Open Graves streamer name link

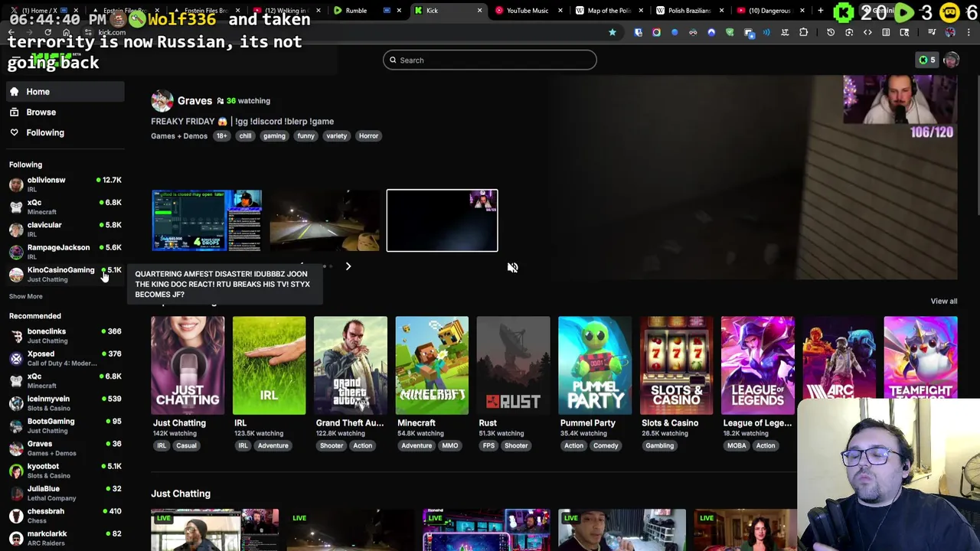click(x=194, y=101)
